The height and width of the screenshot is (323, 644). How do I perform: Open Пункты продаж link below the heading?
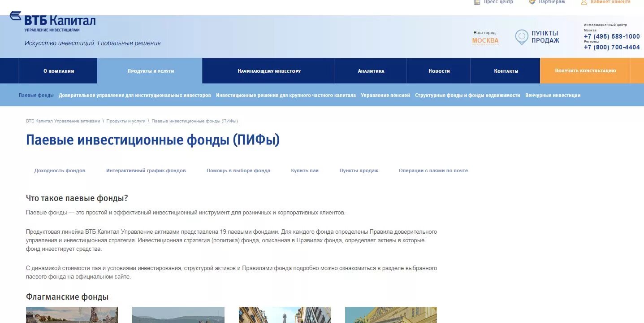[359, 170]
